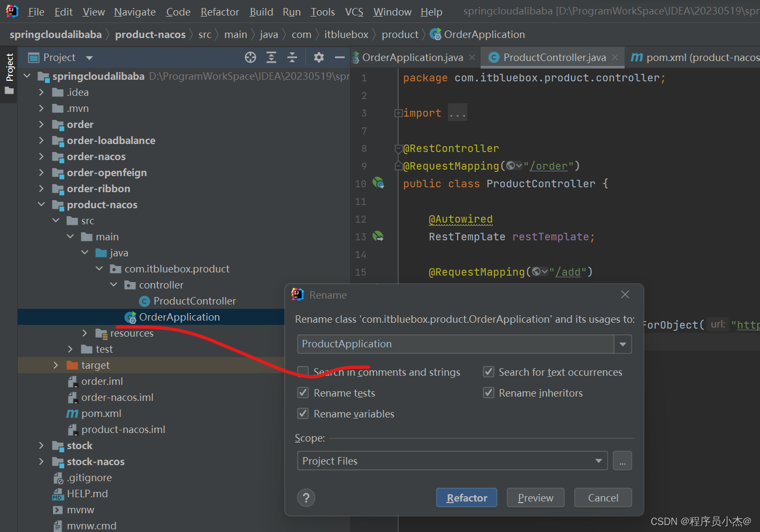Hide the Project panel with minus icon
The height and width of the screenshot is (532, 760).
(x=339, y=57)
